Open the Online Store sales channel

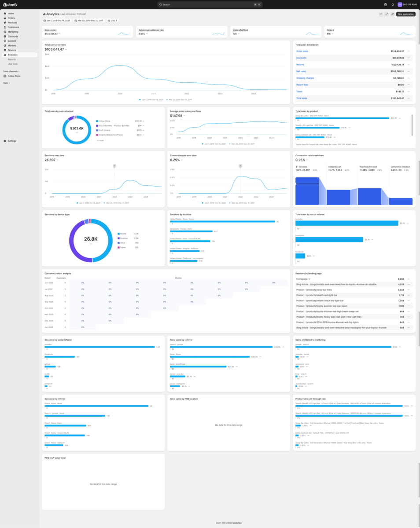[14, 76]
